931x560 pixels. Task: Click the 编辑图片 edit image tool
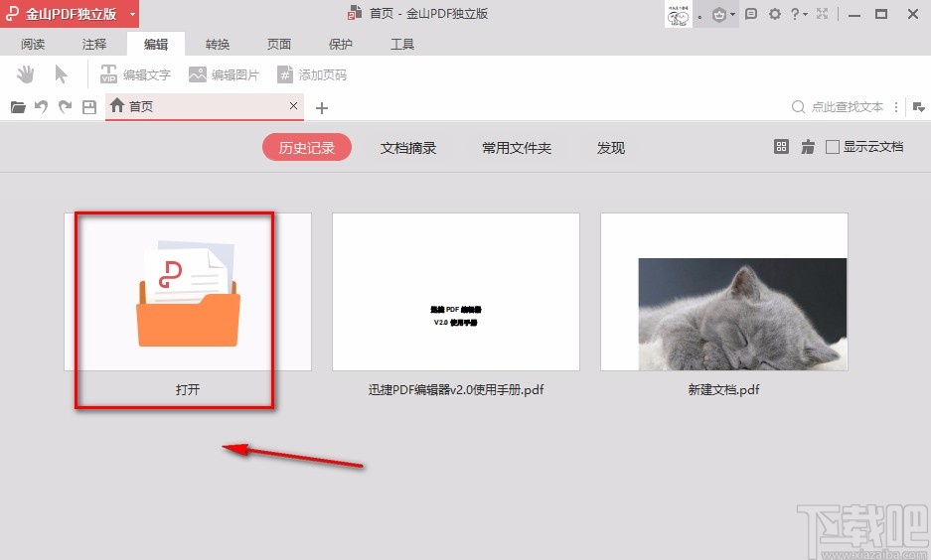tap(224, 74)
